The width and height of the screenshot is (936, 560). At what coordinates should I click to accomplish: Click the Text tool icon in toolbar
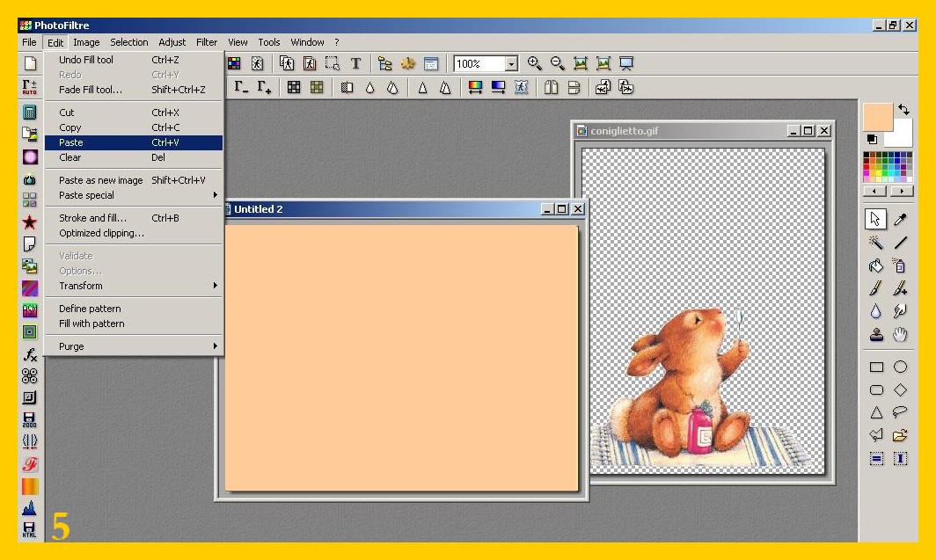click(355, 63)
